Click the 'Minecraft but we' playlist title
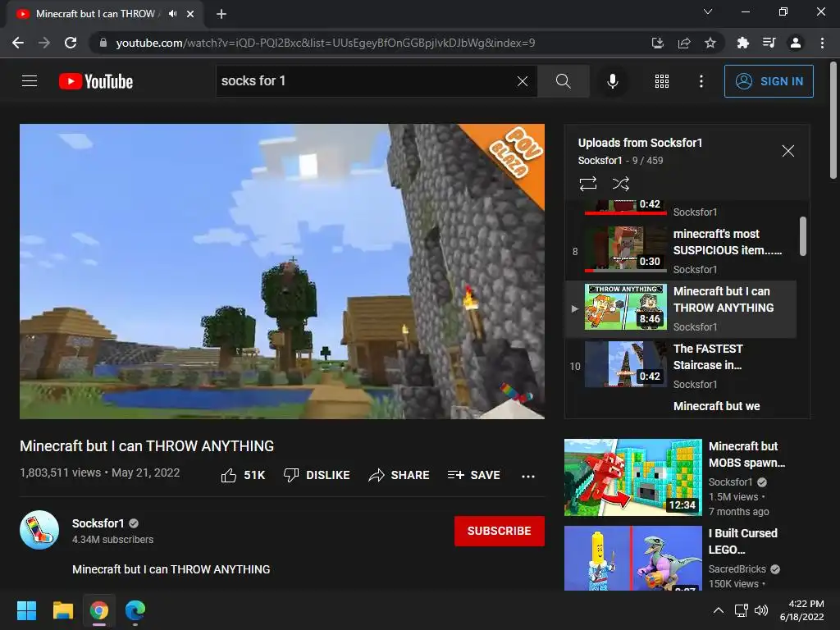Image resolution: width=840 pixels, height=630 pixels. (716, 406)
